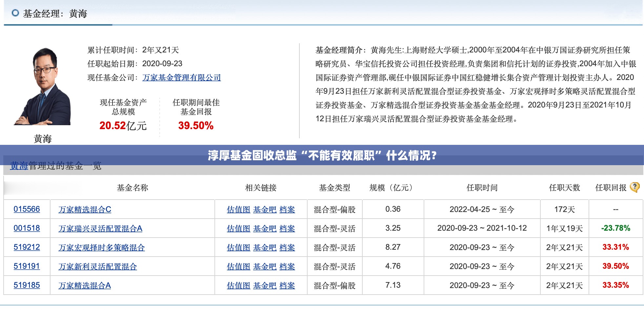Open the 万家新利灵活配置混合 fund page
This screenshot has height=310, width=644.
[98, 266]
